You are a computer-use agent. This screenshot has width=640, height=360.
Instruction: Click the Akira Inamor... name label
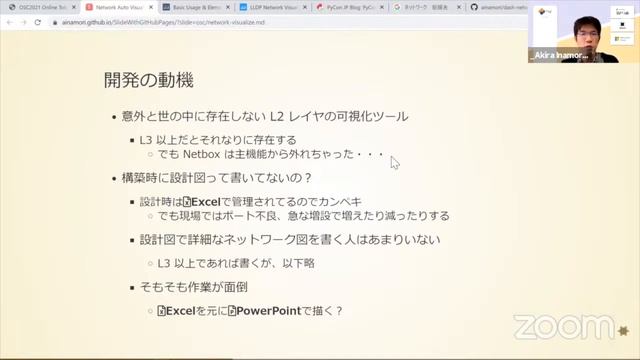[560, 56]
